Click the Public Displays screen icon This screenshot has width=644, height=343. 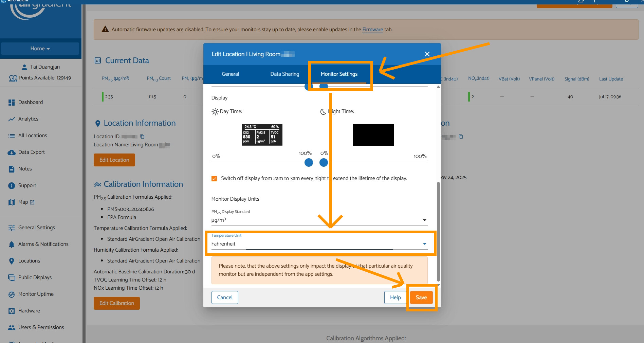(x=12, y=278)
